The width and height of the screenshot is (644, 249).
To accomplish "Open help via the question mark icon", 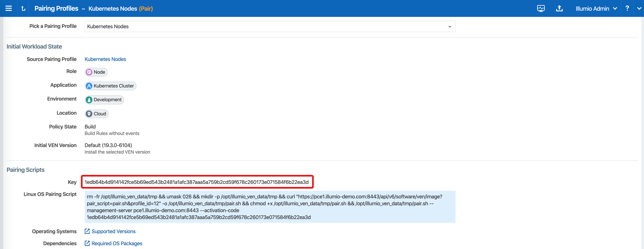I will (627, 8).
